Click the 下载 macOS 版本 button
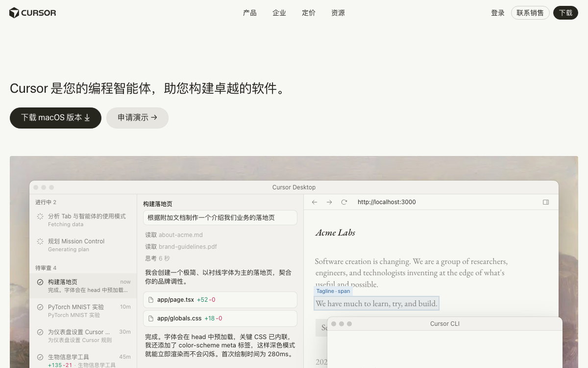The height and width of the screenshot is (368, 588). [x=55, y=118]
